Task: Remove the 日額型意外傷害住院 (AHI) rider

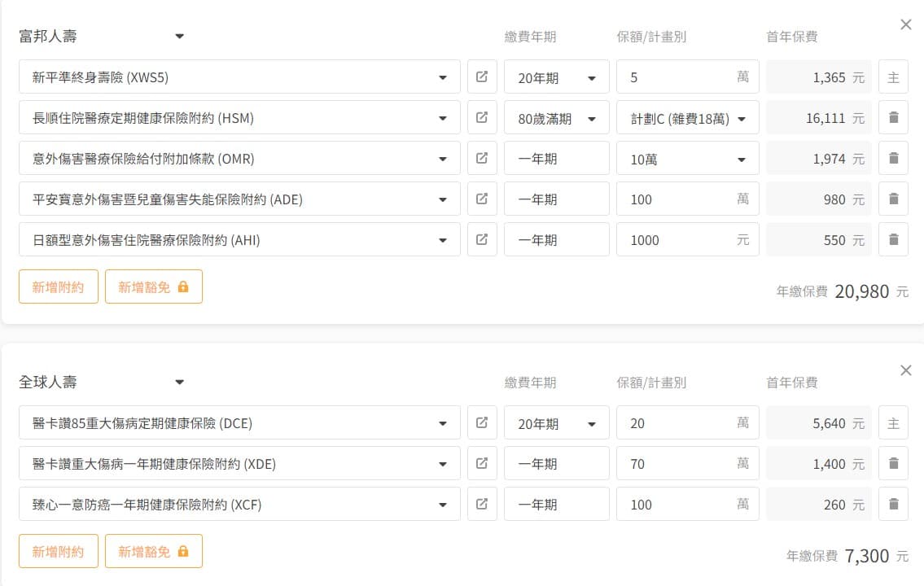Action: pyautogui.click(x=893, y=240)
